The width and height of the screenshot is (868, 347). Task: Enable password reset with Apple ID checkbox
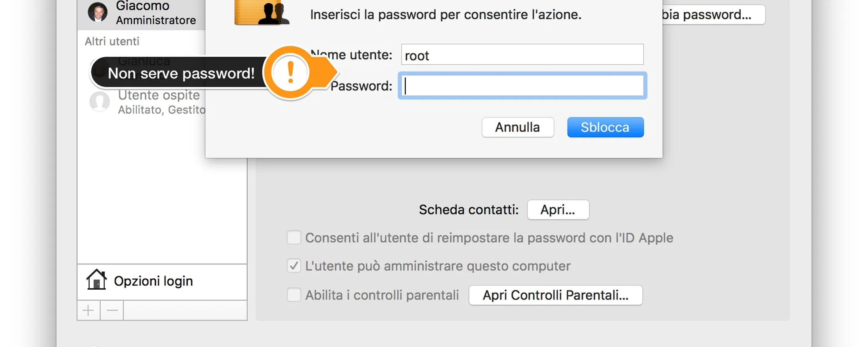[294, 237]
